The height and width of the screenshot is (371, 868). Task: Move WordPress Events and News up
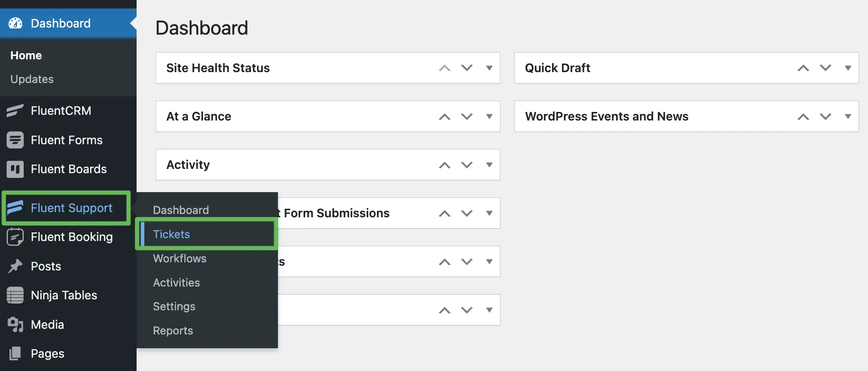click(x=803, y=116)
